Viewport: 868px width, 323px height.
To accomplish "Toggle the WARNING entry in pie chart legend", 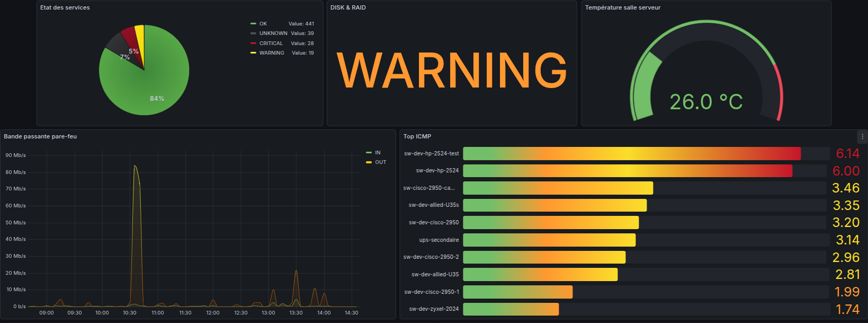I will click(272, 53).
